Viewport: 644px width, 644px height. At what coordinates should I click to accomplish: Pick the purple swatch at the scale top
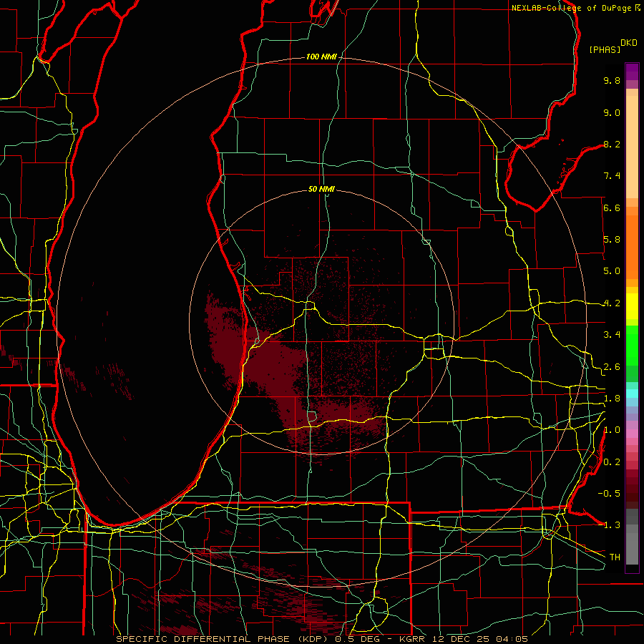632,72
